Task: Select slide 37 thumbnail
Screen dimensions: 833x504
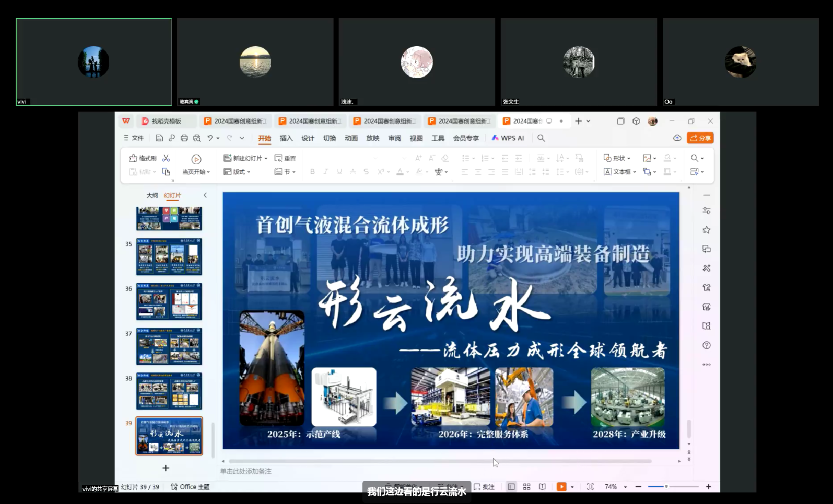Action: 169,346
